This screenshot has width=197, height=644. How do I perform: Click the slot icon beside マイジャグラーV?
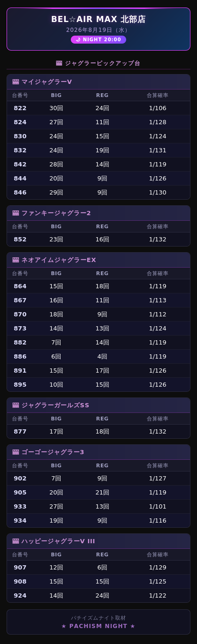(x=15, y=82)
